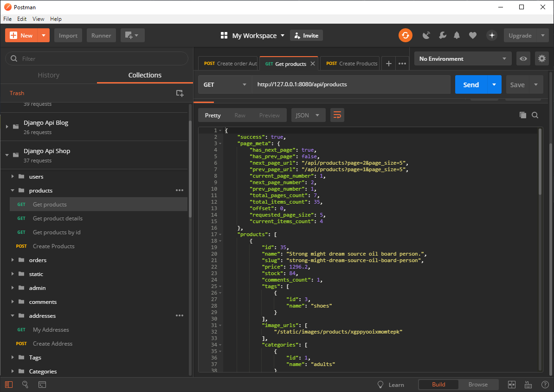
Task: Open the Upgrade dropdown arrow
Action: [x=543, y=35]
